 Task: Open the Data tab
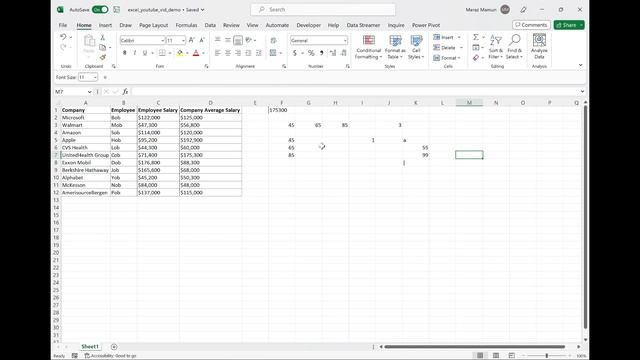(210, 25)
